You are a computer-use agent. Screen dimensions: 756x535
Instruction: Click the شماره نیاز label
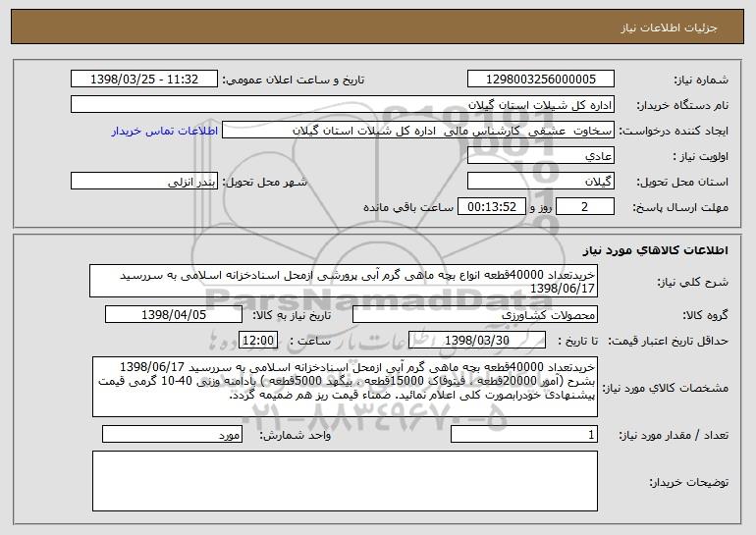pos(701,80)
